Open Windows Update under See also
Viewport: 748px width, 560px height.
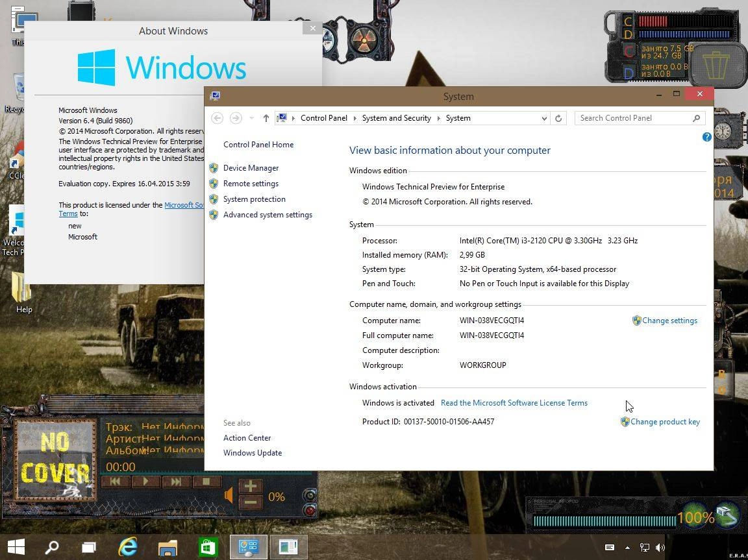[x=253, y=453]
